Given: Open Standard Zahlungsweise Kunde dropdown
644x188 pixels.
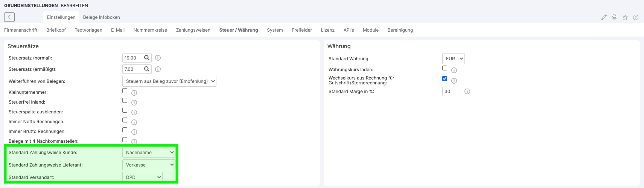Looking at the screenshot, I should click(149, 153).
